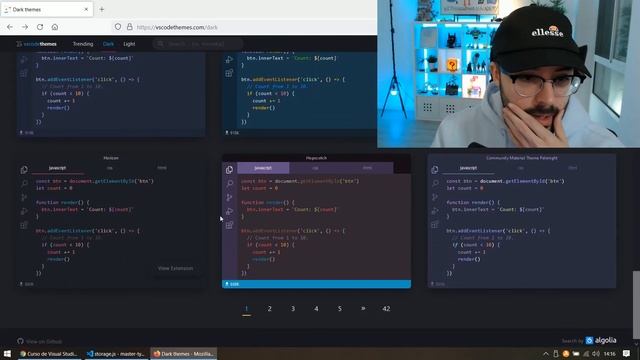
Task: Open the Windows Start menu
Action: [x=7, y=353]
